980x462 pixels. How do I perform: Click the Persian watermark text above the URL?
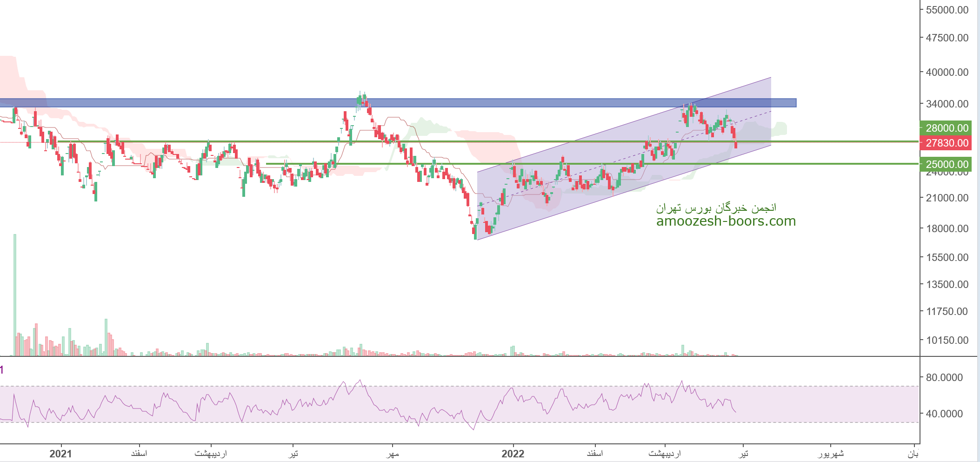[716, 208]
